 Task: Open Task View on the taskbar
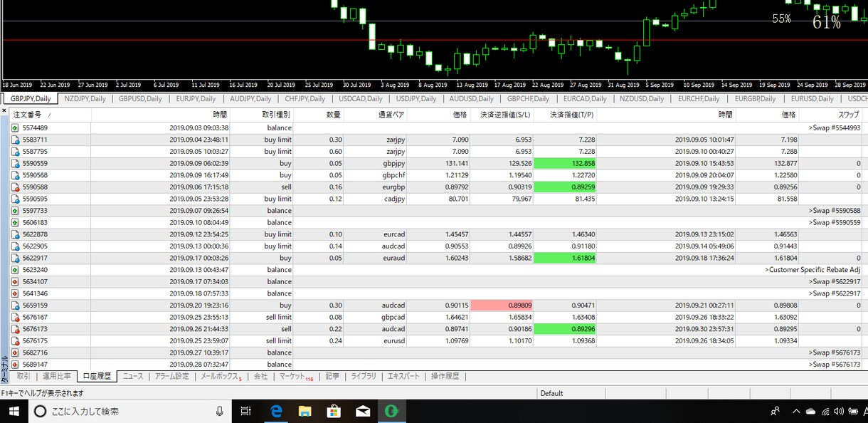[245, 411]
